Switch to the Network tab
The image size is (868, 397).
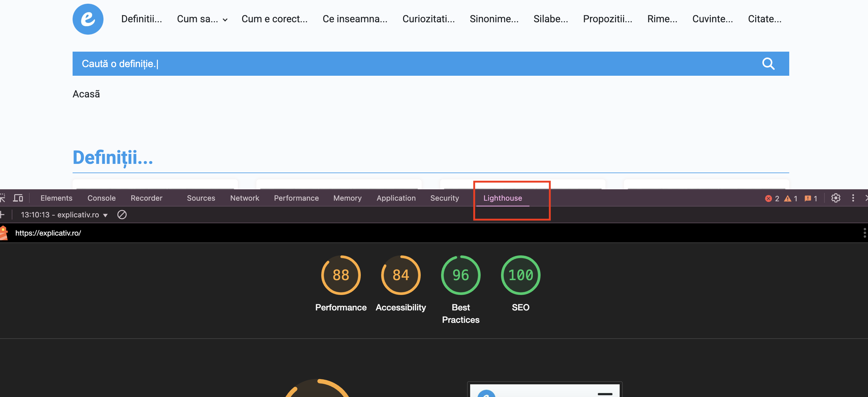click(x=245, y=198)
